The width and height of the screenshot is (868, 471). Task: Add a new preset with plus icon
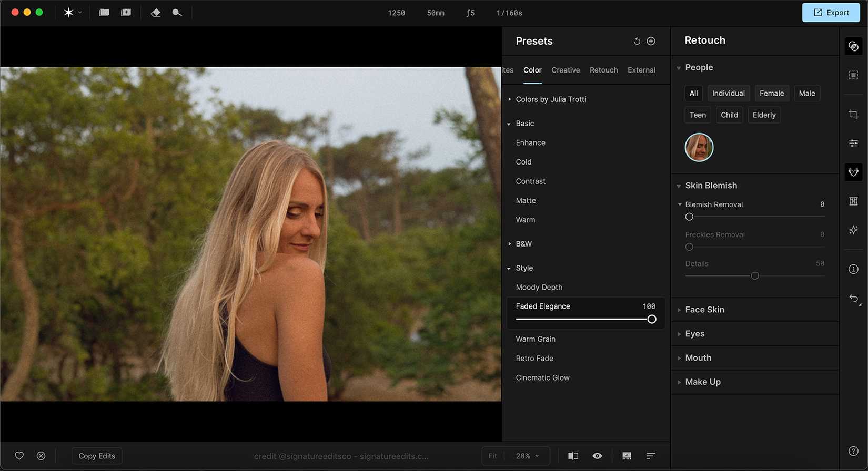[651, 41]
